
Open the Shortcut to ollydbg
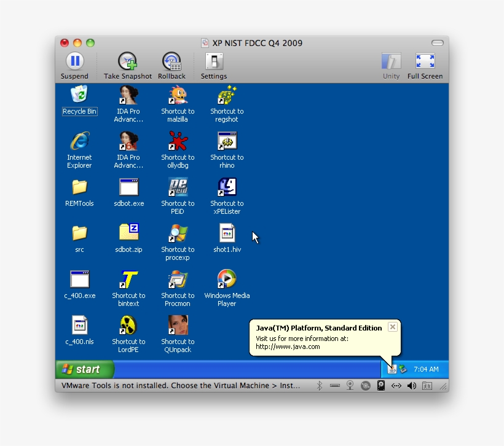pyautogui.click(x=177, y=141)
